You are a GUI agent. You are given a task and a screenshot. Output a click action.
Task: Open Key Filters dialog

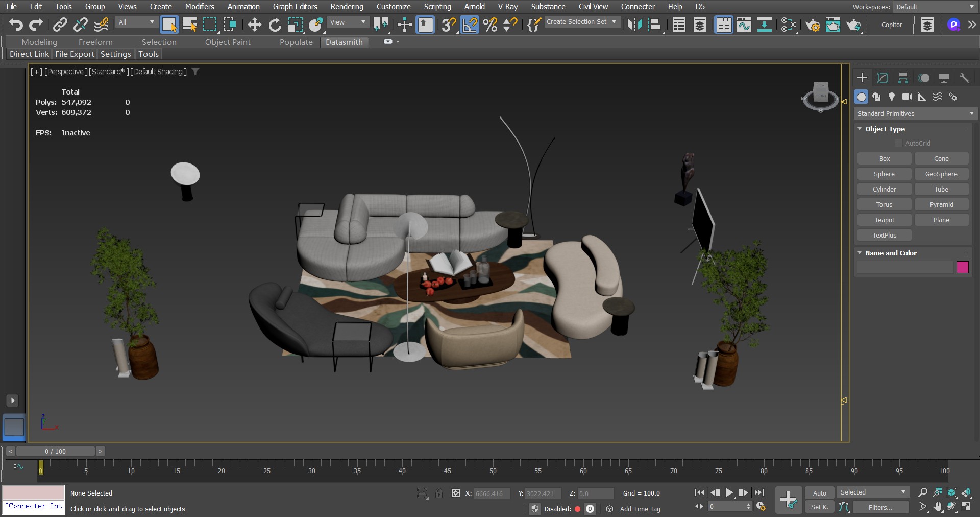pos(880,507)
